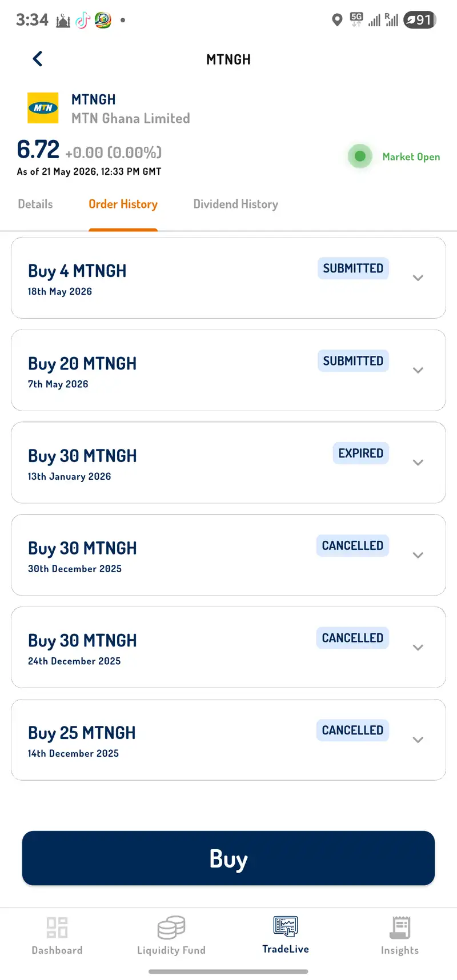Expand the 30th December 2025 cancelled order

pyautogui.click(x=418, y=555)
